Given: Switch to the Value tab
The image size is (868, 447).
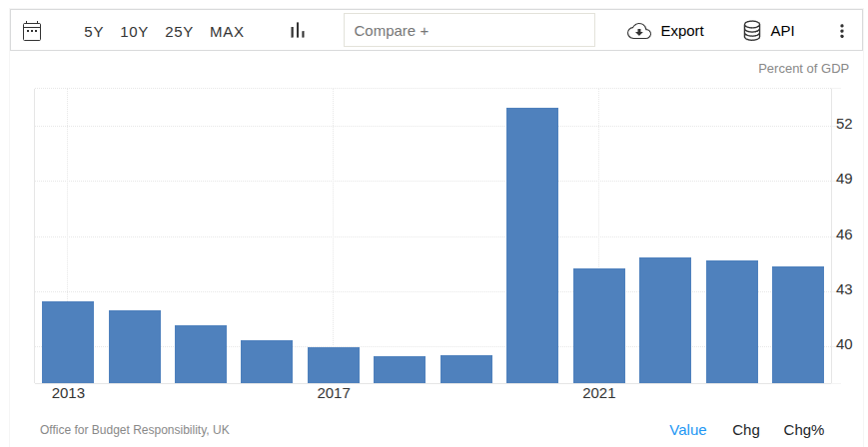Looking at the screenshot, I should (x=688, y=430).
